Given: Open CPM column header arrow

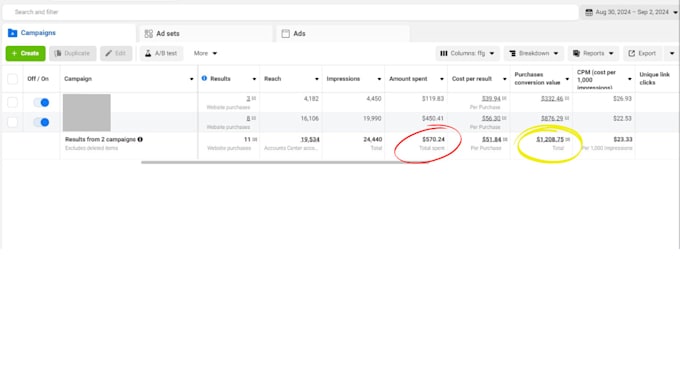Looking at the screenshot, I should pos(630,79).
